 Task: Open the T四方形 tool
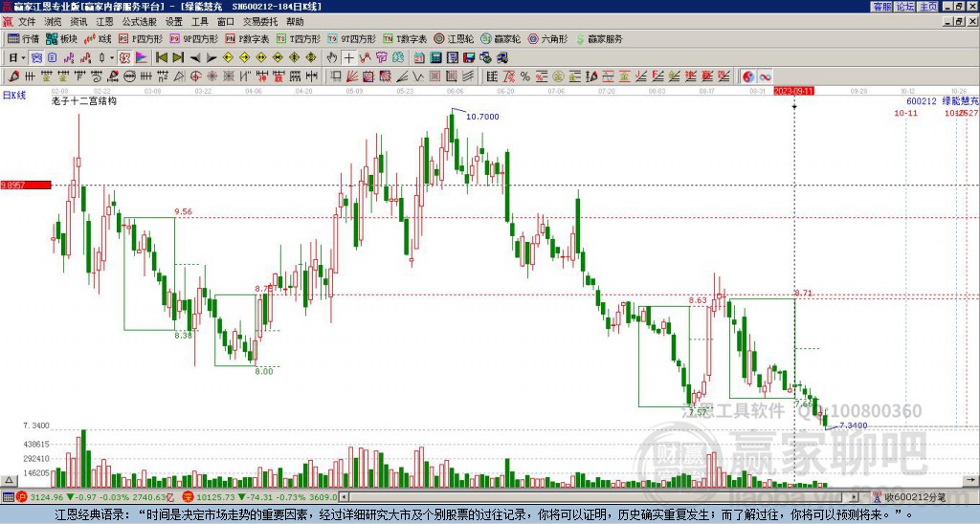(x=299, y=38)
